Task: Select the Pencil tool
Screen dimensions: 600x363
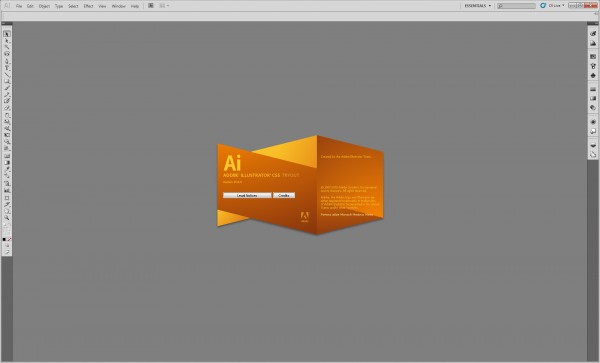Action: pyautogui.click(x=7, y=94)
